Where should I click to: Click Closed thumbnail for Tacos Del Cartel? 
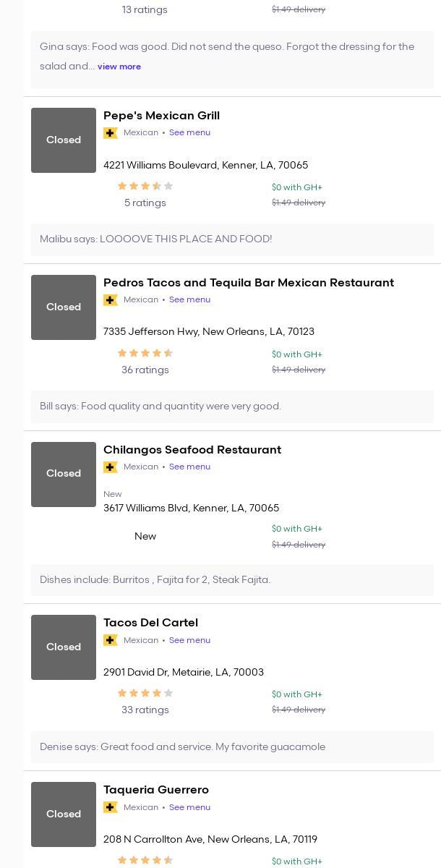tap(64, 647)
